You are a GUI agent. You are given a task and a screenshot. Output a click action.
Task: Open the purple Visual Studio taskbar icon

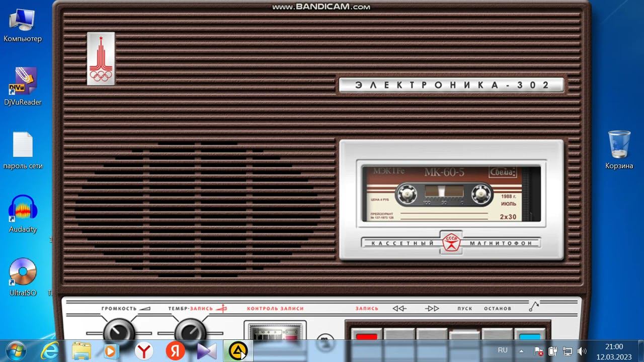click(x=207, y=351)
